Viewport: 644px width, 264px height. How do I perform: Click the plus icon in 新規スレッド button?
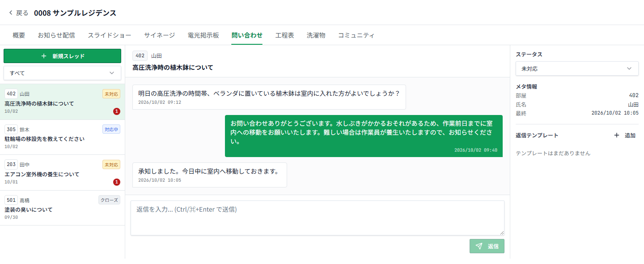[x=44, y=56]
